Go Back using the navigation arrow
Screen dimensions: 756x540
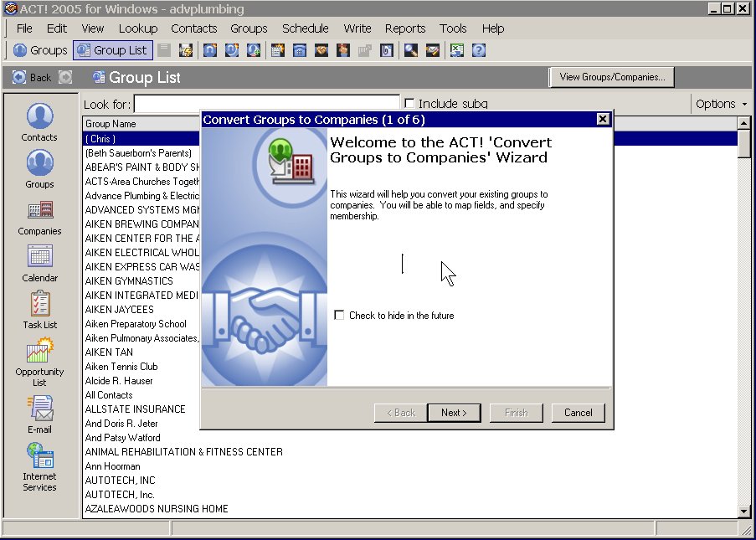31,77
